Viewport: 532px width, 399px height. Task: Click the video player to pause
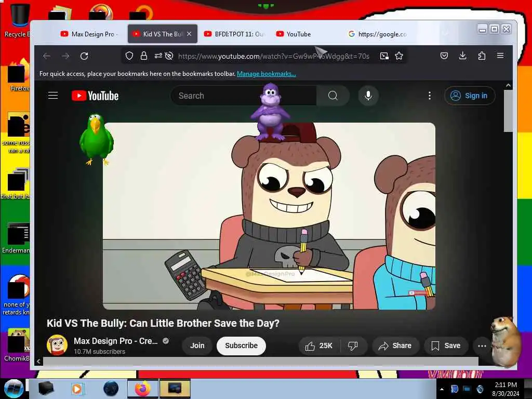click(269, 216)
